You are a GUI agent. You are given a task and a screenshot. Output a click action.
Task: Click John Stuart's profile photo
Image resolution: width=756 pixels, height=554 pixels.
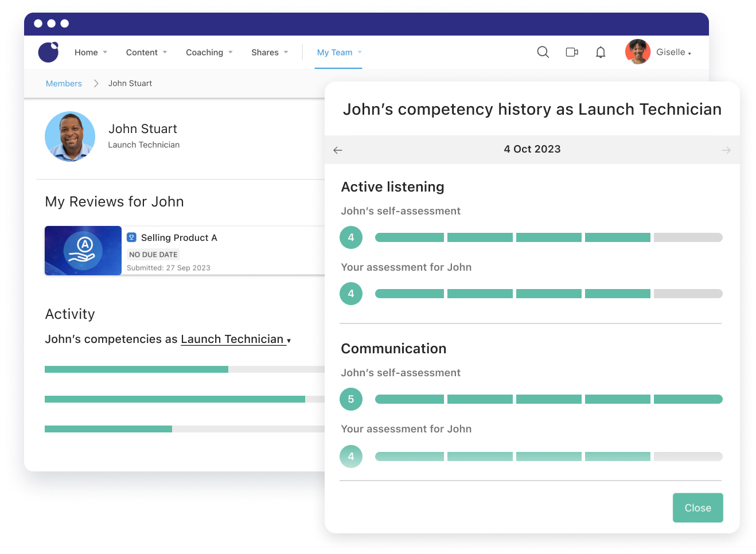click(x=70, y=136)
